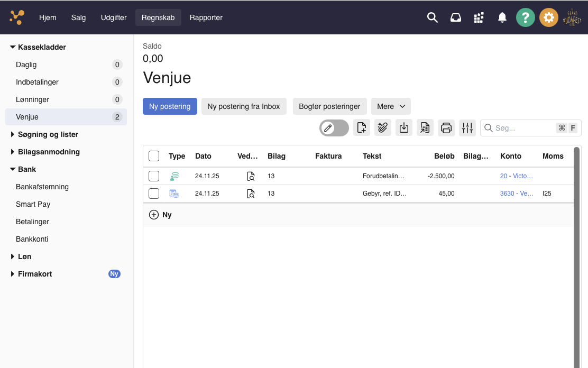Click the search magnifier icon in top bar

(432, 17)
